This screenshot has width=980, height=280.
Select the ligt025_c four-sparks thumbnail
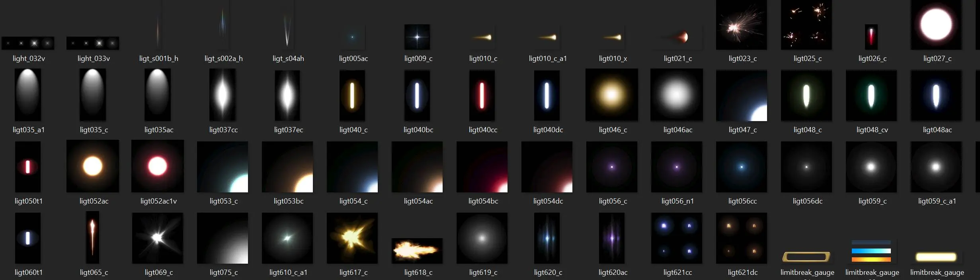(806, 25)
